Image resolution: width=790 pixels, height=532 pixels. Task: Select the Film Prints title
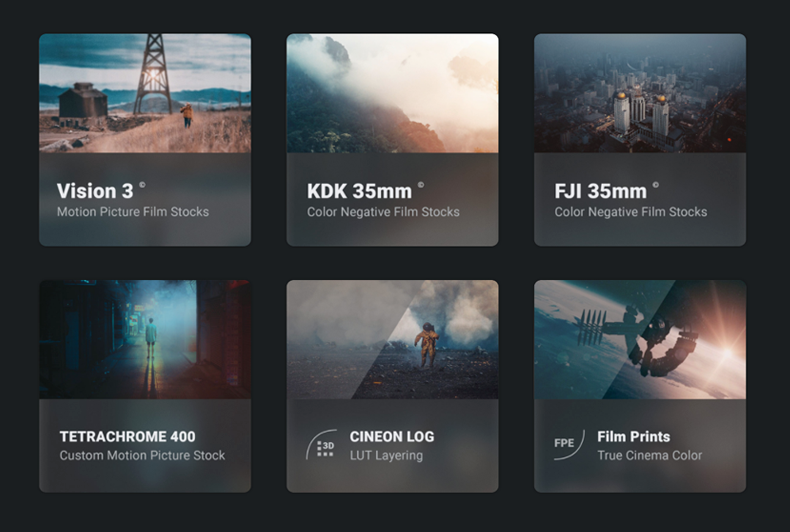coord(634,437)
